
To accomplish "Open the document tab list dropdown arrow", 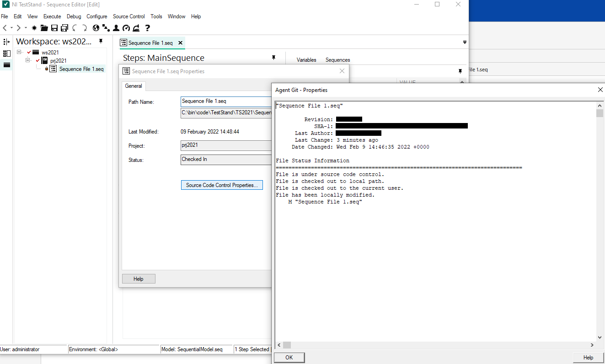I will pos(465,42).
